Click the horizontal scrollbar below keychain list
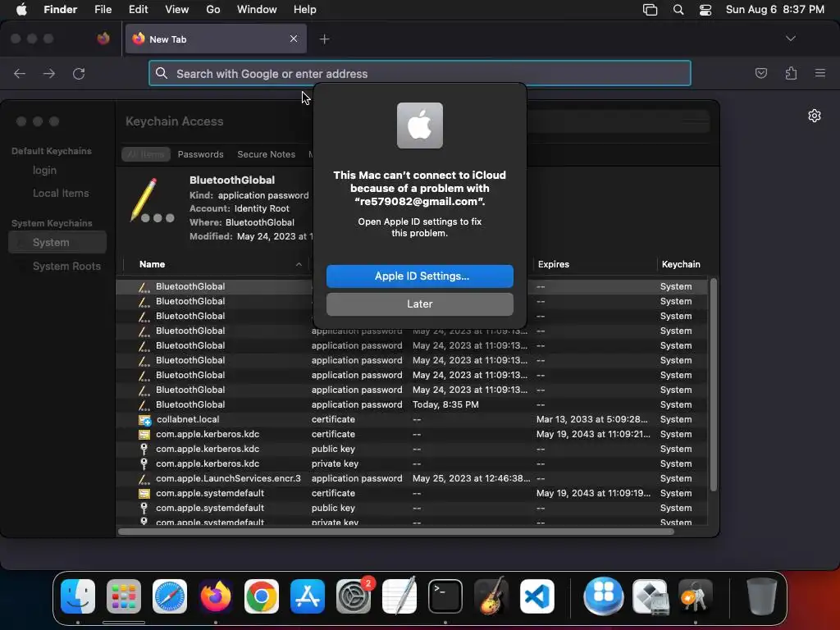 pos(396,532)
